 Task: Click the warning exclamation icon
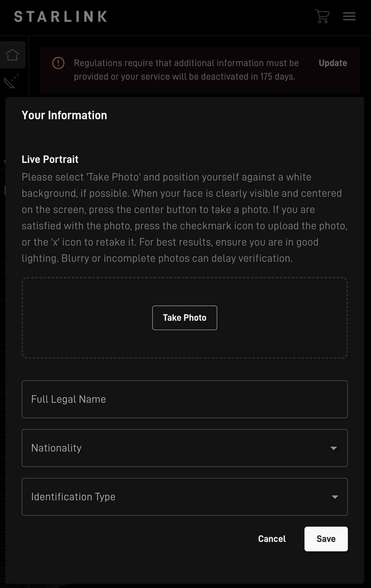pyautogui.click(x=58, y=63)
